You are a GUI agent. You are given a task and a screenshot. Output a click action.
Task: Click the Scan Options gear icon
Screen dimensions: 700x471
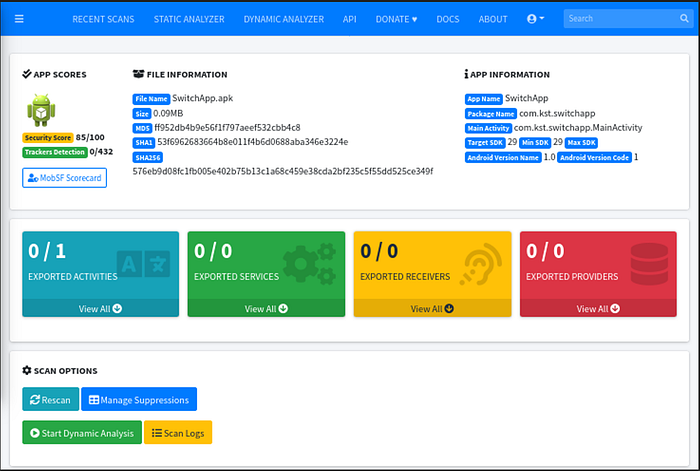coord(27,370)
